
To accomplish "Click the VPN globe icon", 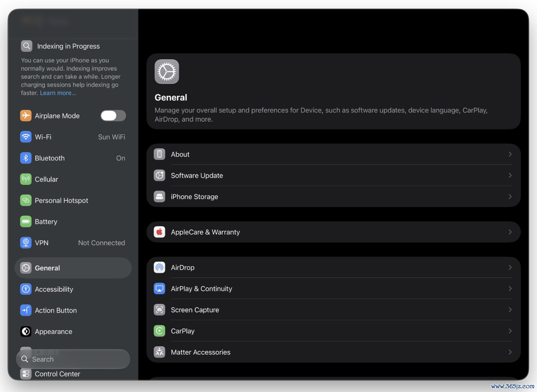I will tap(26, 243).
